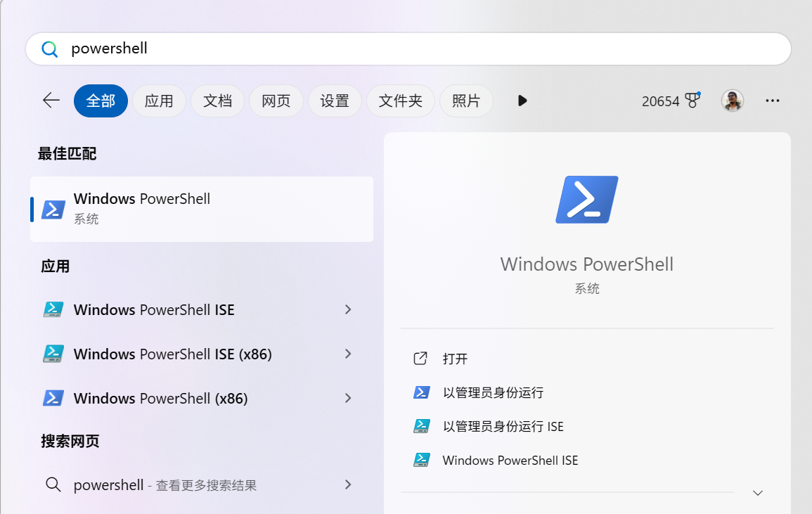Click the 20654 rewards points number
The image size is (812, 514).
(660, 101)
